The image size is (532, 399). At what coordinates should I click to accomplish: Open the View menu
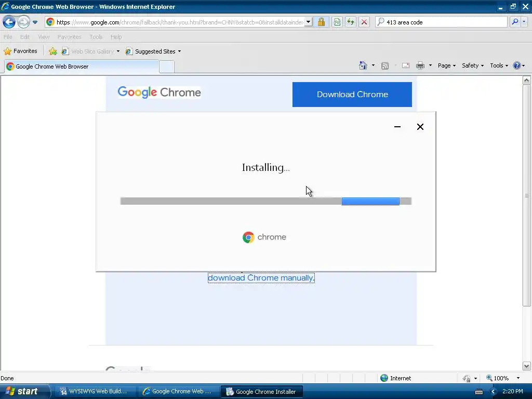(44, 37)
